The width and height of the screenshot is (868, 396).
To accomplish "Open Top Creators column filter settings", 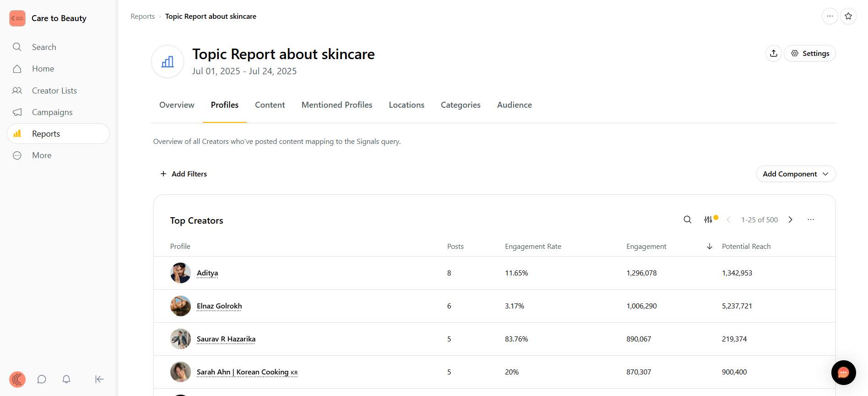I will tap(708, 220).
